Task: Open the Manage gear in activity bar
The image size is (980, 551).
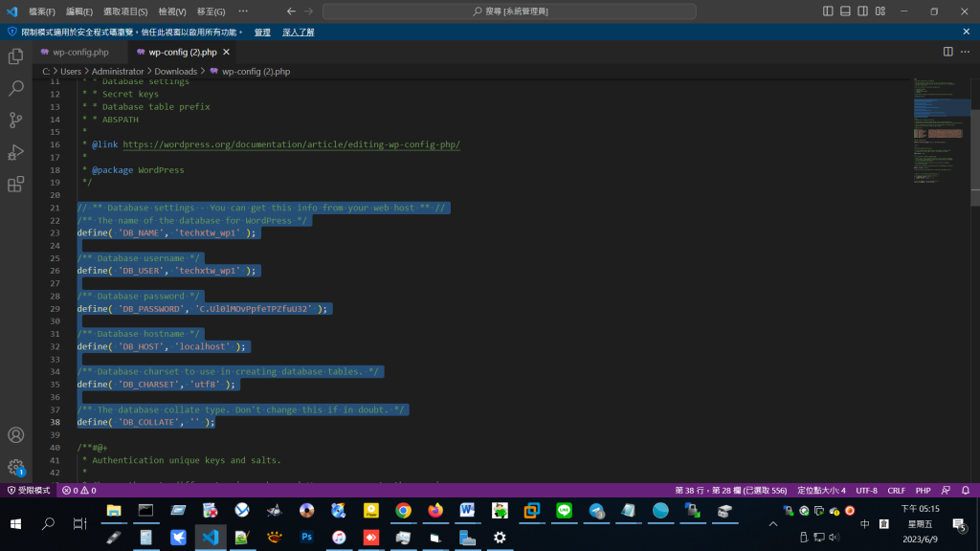Action: (x=15, y=467)
